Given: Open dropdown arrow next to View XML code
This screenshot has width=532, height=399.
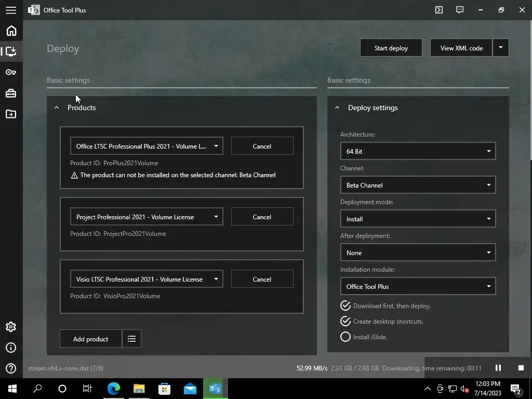Looking at the screenshot, I should point(500,47).
